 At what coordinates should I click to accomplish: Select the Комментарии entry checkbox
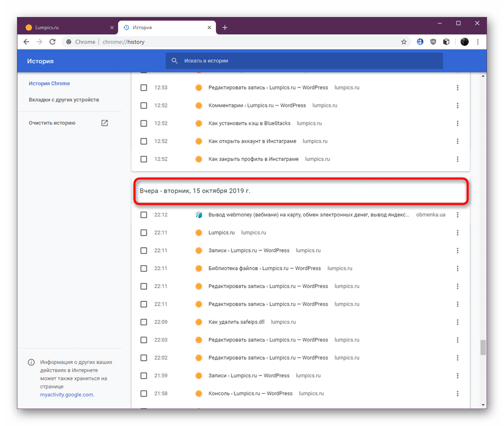[x=144, y=106]
